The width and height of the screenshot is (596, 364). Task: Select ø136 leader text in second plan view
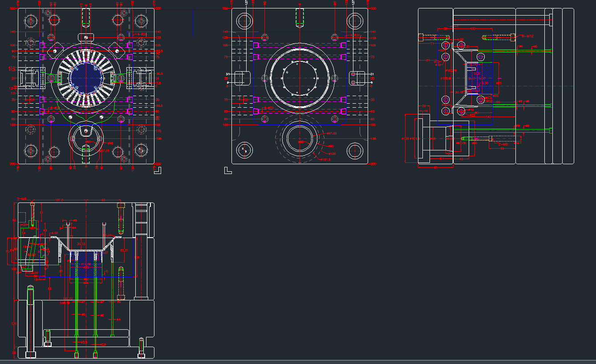332,154
